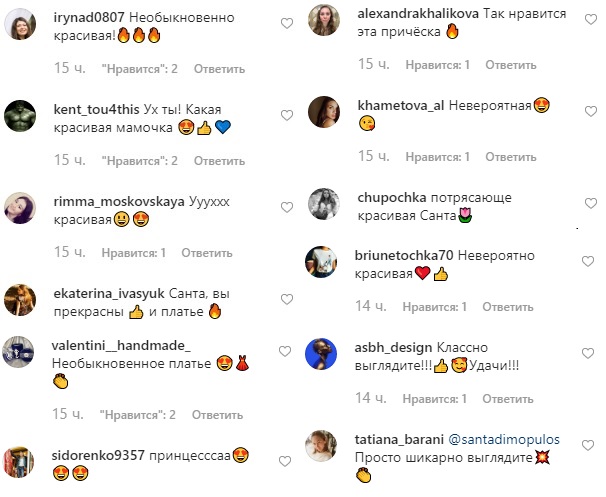The width and height of the screenshot is (606, 497).
Task: Toggle like on briunetochka70 comment
Action: click(588, 261)
